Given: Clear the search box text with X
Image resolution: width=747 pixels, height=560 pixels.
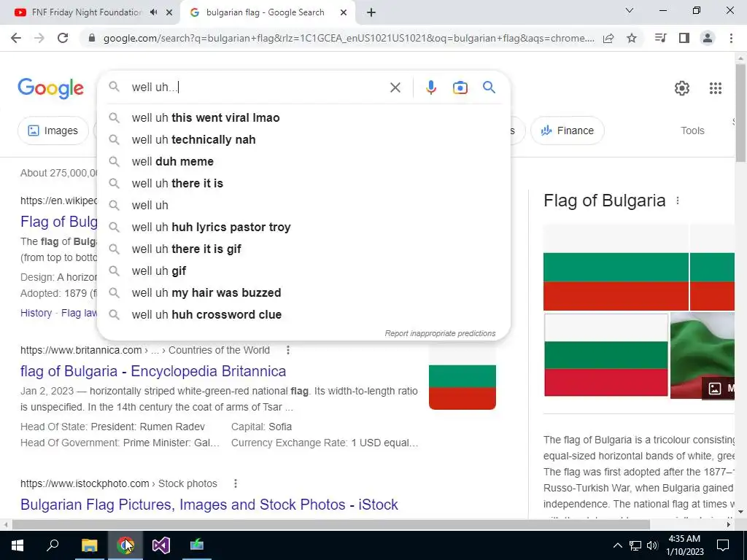Looking at the screenshot, I should point(395,87).
